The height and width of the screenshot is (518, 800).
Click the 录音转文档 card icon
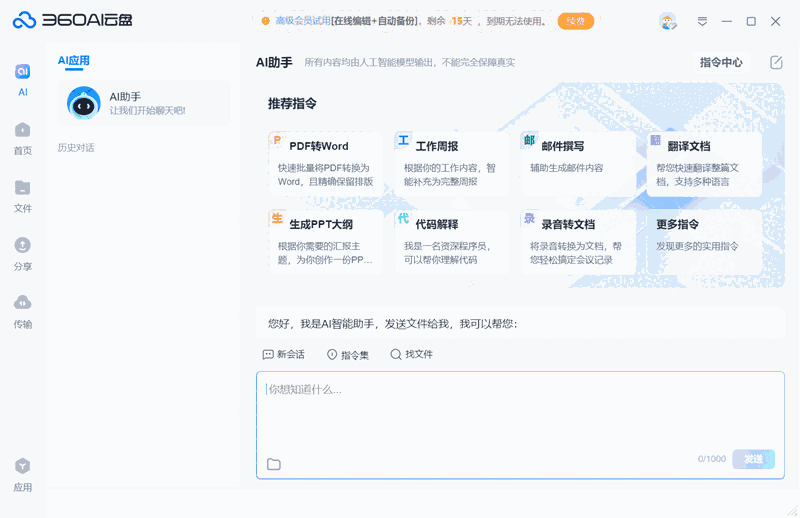(x=529, y=218)
